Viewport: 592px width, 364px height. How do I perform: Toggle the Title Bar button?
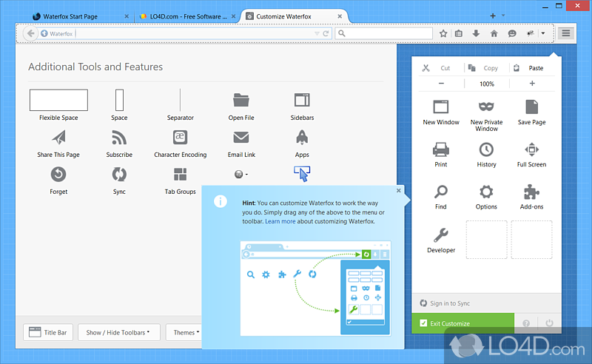(48, 333)
